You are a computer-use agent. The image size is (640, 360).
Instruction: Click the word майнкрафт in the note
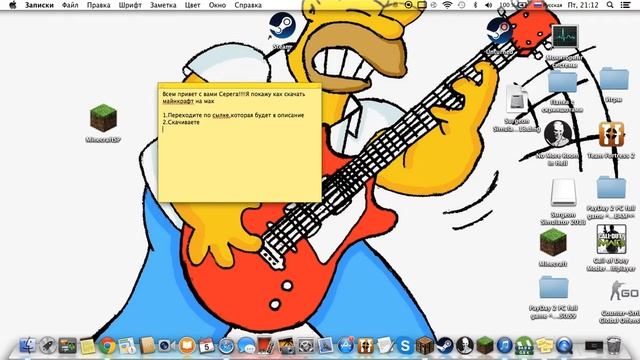click(178, 101)
